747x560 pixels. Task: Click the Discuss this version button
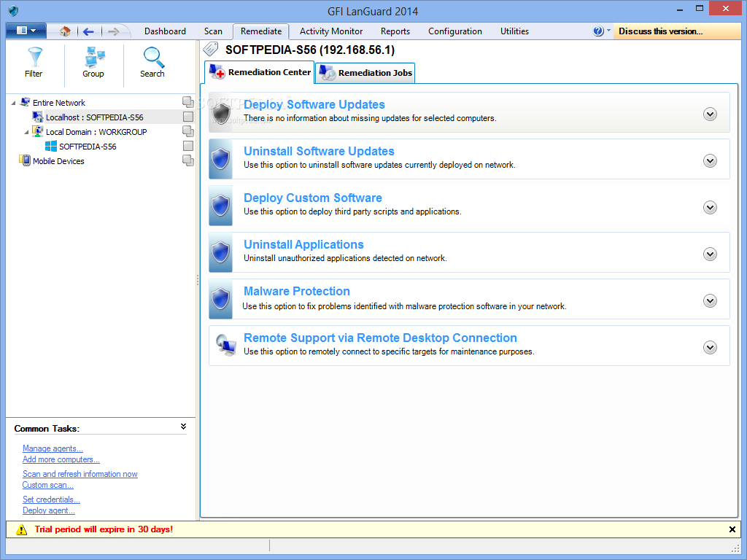(x=676, y=31)
